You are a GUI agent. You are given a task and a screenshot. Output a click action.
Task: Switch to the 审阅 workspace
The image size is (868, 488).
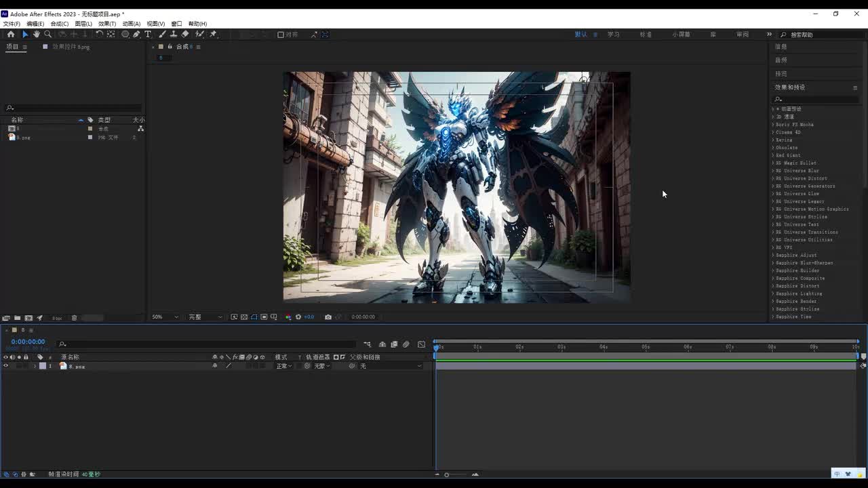[743, 35]
